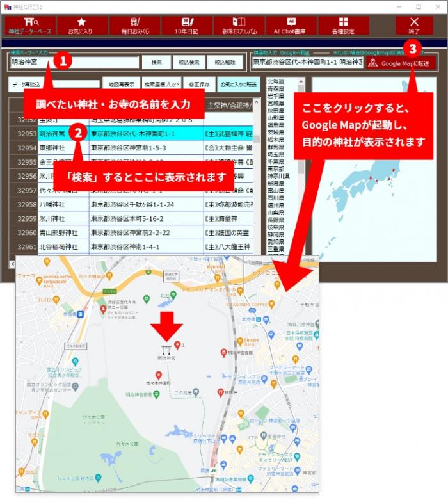
Task: Click address cell 東京都渋谷区千駄ヶ谷1-1-24
Action: tap(146, 204)
